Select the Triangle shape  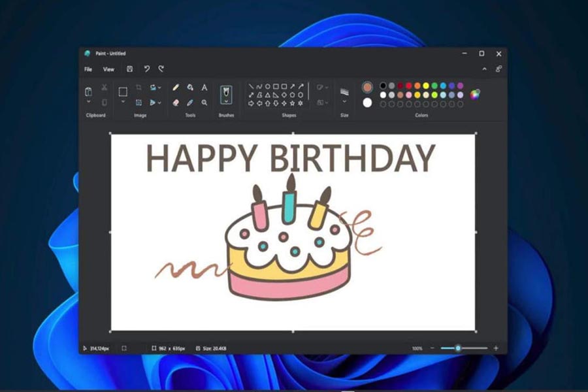click(x=268, y=95)
